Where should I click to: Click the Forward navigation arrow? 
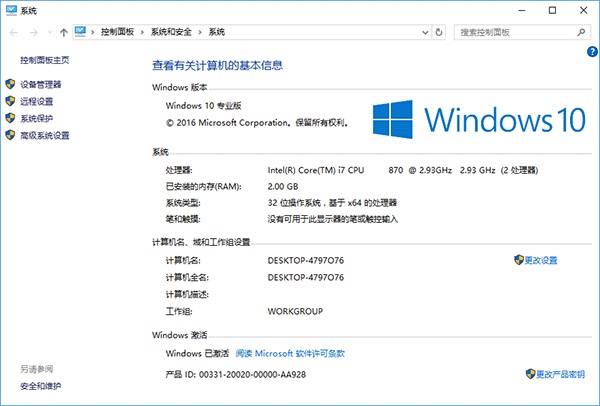(34, 33)
